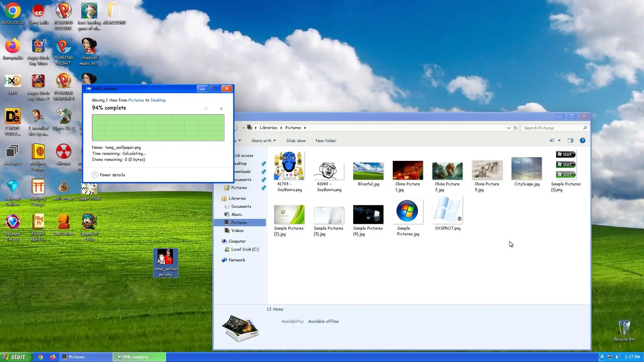
Task: Create a New folder
Action: (326, 141)
